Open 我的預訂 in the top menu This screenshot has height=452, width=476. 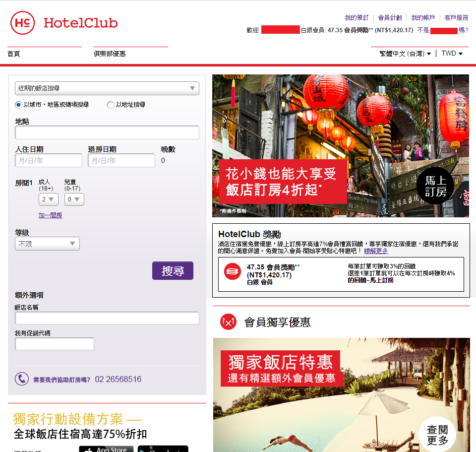pyautogui.click(x=357, y=18)
